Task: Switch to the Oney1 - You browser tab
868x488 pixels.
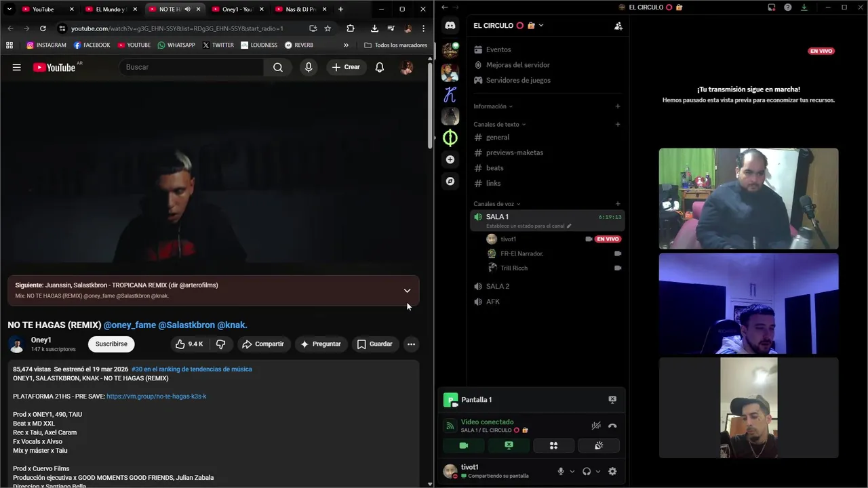Action: click(x=237, y=9)
